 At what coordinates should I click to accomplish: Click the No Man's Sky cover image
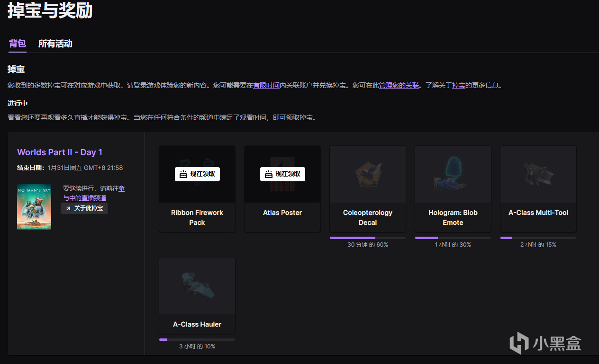pos(34,207)
